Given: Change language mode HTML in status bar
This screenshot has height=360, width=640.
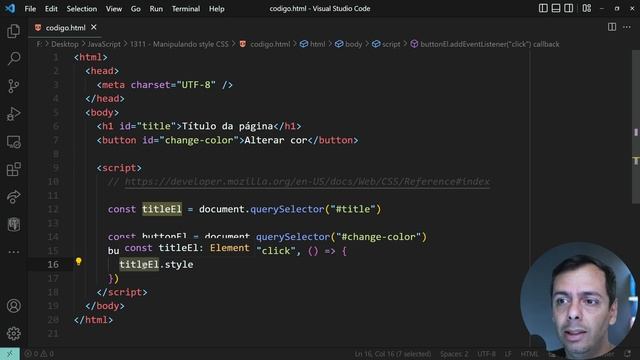Looking at the screenshot, I should pos(529,354).
